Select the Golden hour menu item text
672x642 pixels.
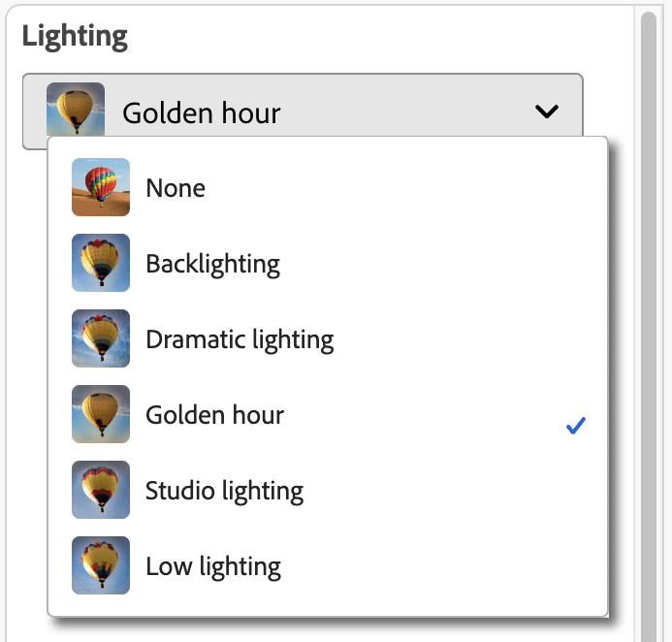pos(214,415)
